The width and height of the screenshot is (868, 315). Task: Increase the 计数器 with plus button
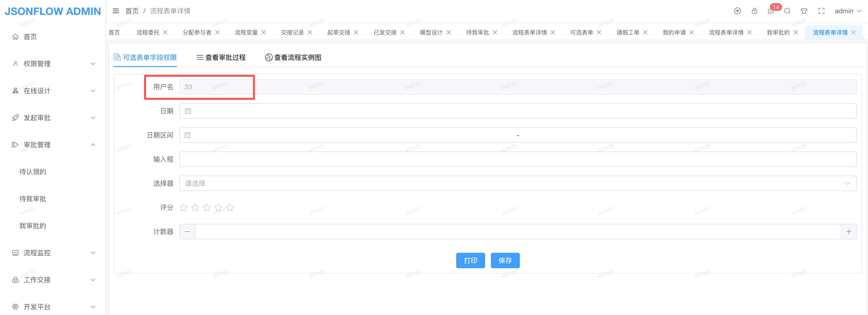click(848, 232)
